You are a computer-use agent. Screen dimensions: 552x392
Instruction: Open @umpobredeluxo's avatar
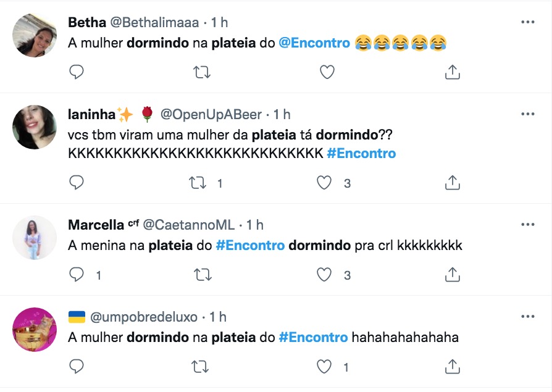[x=35, y=330]
